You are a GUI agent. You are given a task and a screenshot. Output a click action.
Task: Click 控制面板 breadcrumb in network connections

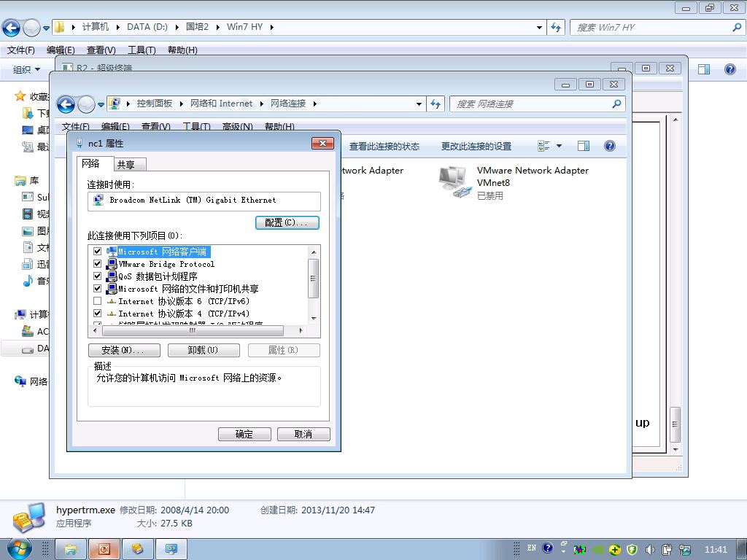tap(155, 104)
